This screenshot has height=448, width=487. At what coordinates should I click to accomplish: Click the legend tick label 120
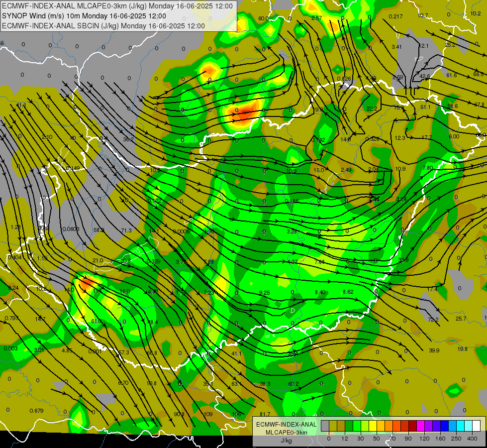[424, 439]
